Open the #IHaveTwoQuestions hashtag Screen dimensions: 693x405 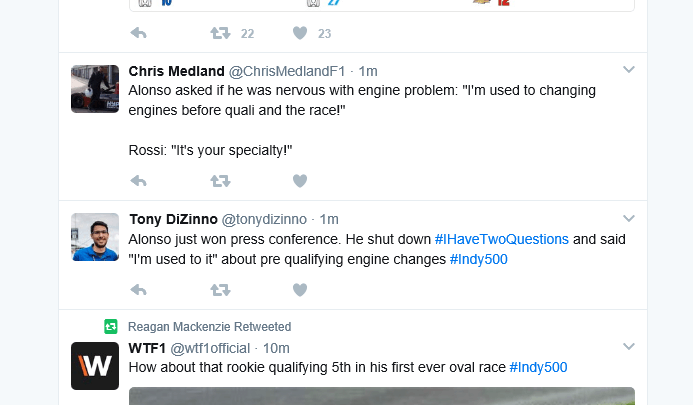click(x=501, y=240)
